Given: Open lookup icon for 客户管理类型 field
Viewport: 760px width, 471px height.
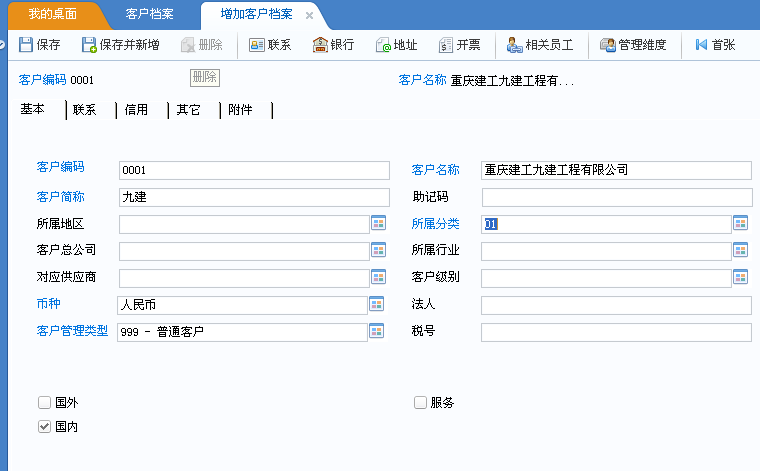Looking at the screenshot, I should [x=377, y=331].
